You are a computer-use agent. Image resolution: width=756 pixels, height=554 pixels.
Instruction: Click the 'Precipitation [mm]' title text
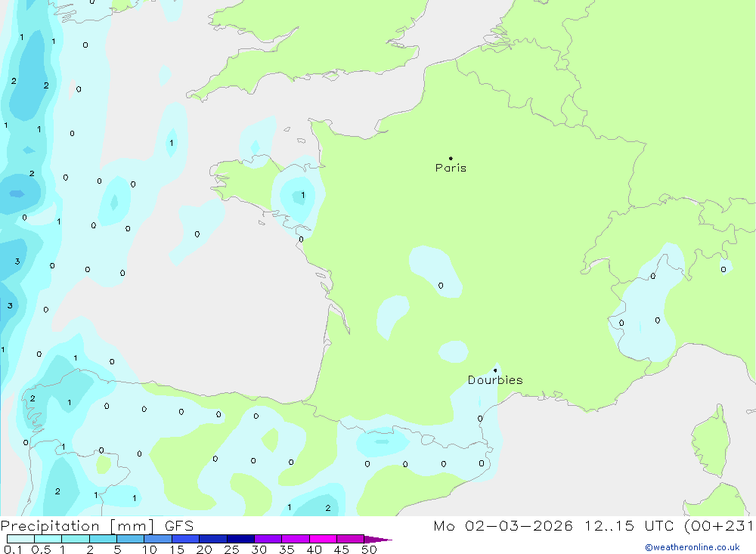point(78,526)
